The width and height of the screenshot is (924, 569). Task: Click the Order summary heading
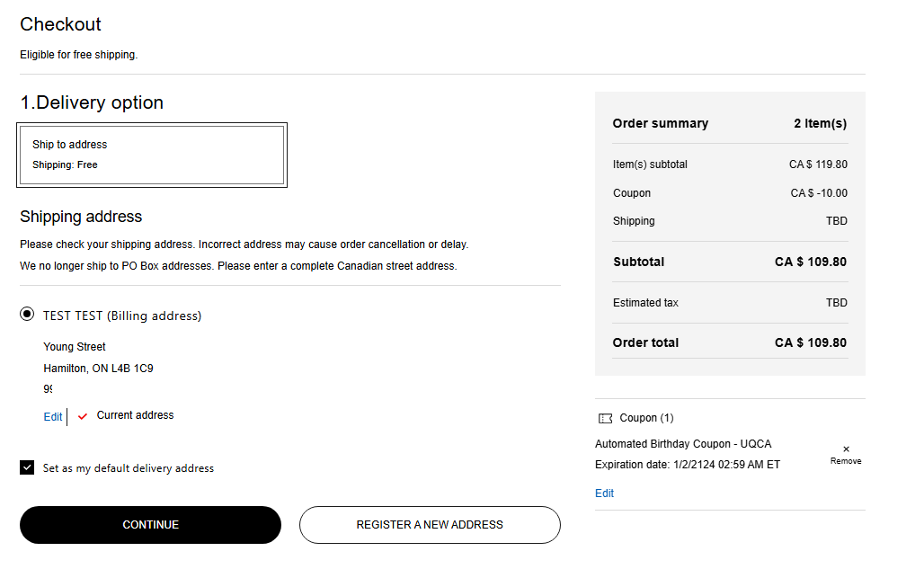pos(660,123)
